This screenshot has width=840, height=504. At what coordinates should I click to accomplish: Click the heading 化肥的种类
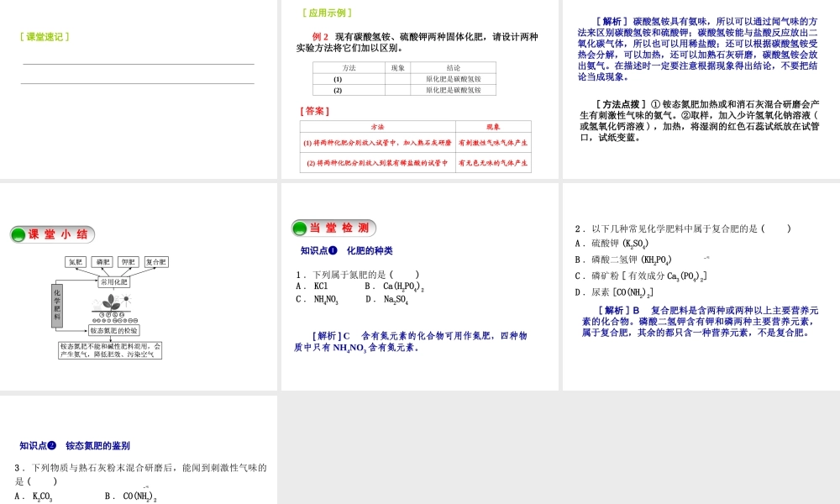point(370,250)
